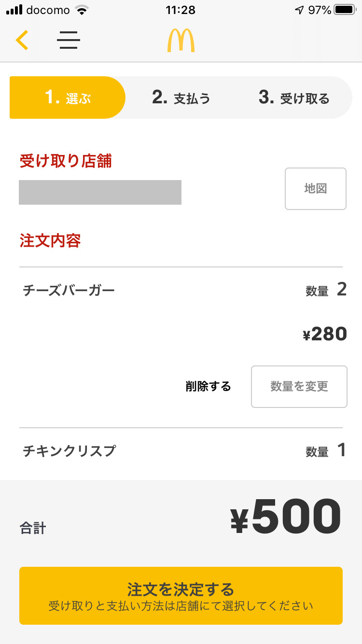Viewport: 362px width, 644px height.
Task: Tap the grayed-out pickup store name
Action: tap(100, 192)
